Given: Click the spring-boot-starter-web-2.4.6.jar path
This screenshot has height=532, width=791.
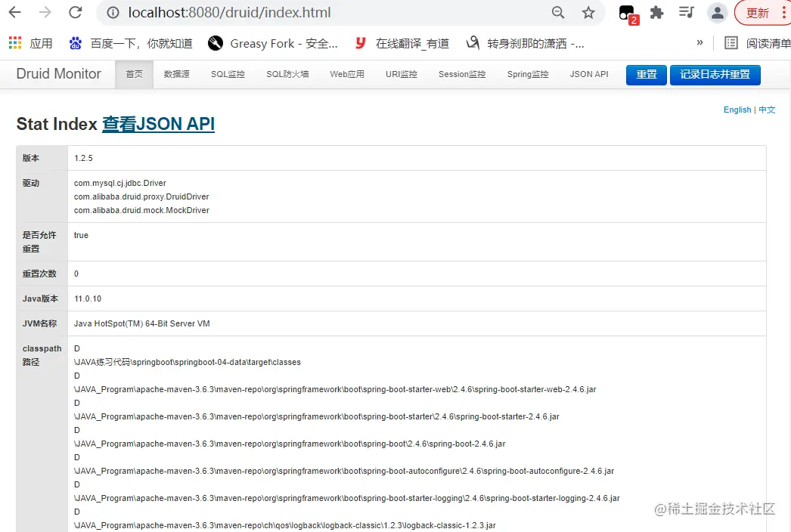Looking at the screenshot, I should click(335, 389).
